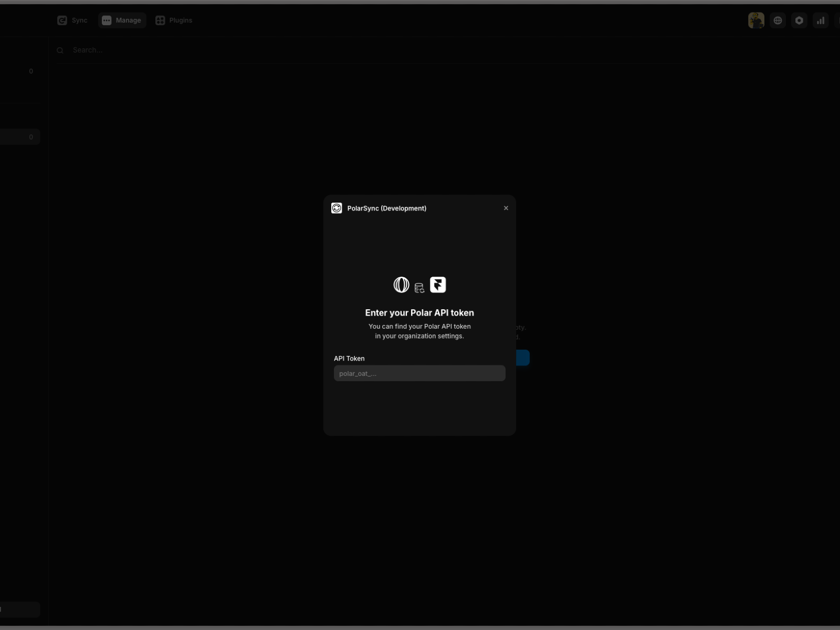
Task: Select the highlighted sidebar row showing 0
Action: coord(20,137)
